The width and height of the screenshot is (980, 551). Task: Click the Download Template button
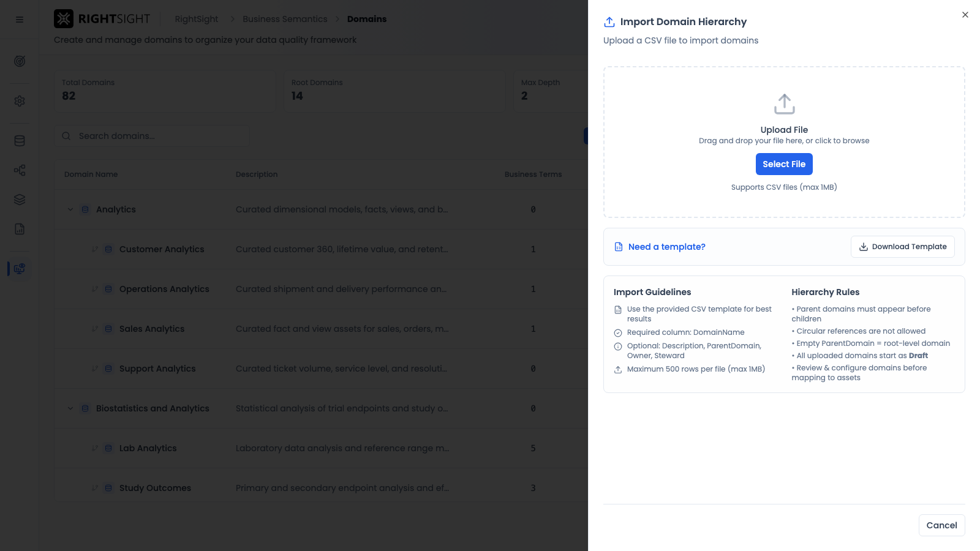902,247
